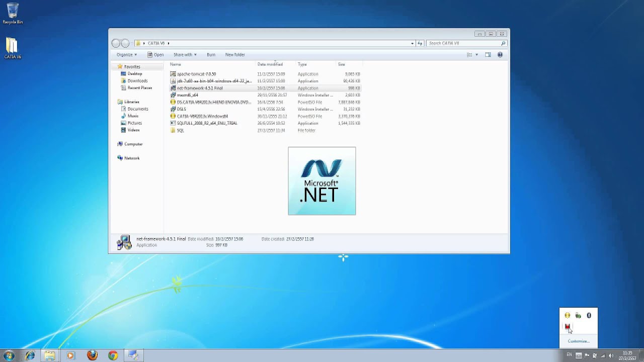Viewport: 644px width, 362px height.
Task: Open the Organize menu dropdown
Action: 127,55
